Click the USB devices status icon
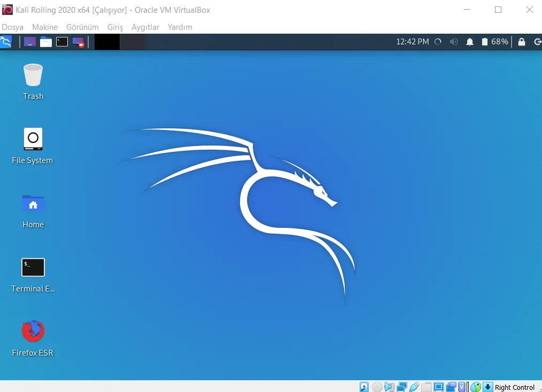 414,387
